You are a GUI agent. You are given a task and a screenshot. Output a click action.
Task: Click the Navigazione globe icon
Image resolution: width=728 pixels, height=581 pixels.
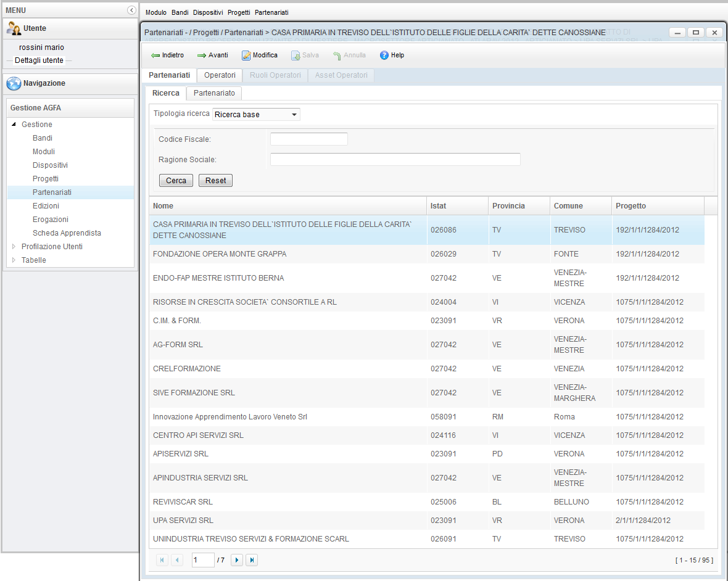click(14, 84)
